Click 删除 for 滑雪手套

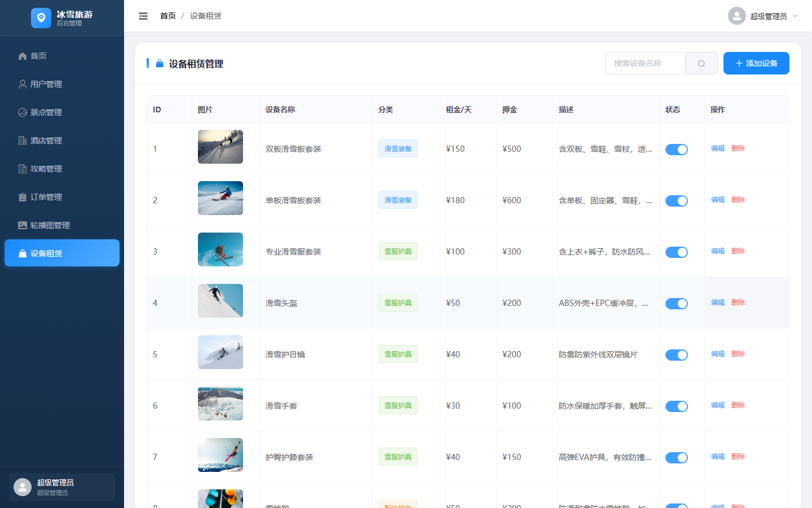(738, 405)
